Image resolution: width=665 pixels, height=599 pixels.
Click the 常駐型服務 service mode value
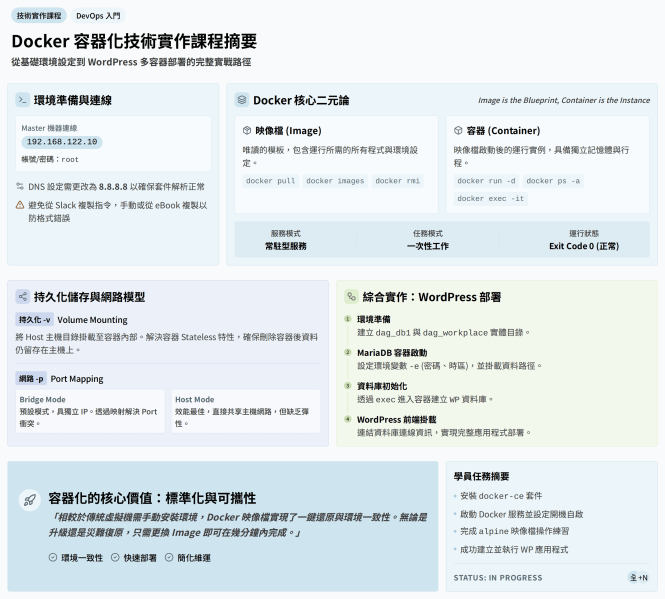[285, 246]
